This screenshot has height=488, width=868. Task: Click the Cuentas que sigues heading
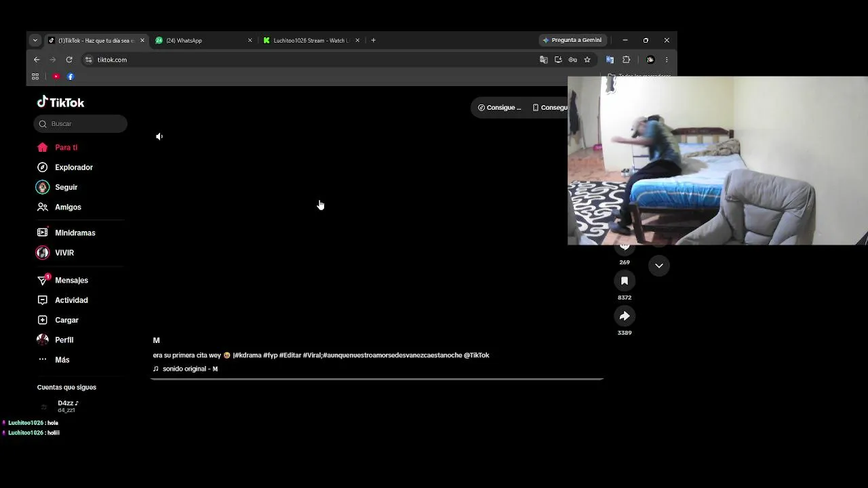pos(66,388)
